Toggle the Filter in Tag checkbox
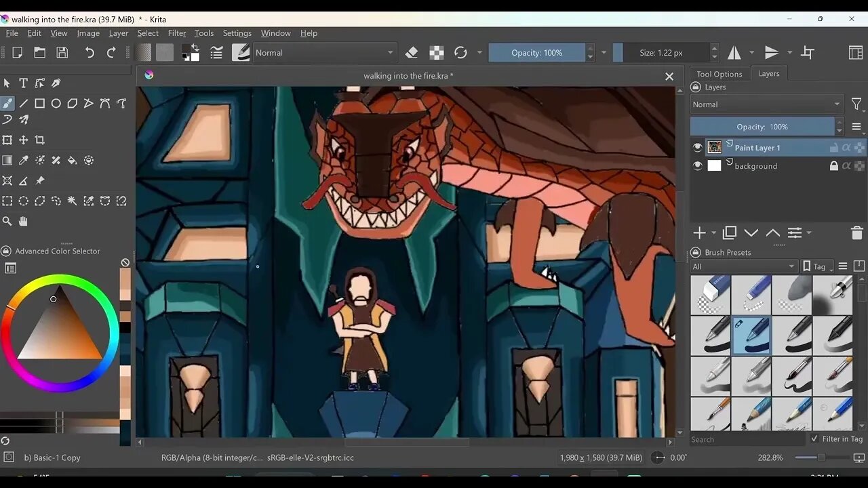 tap(814, 439)
